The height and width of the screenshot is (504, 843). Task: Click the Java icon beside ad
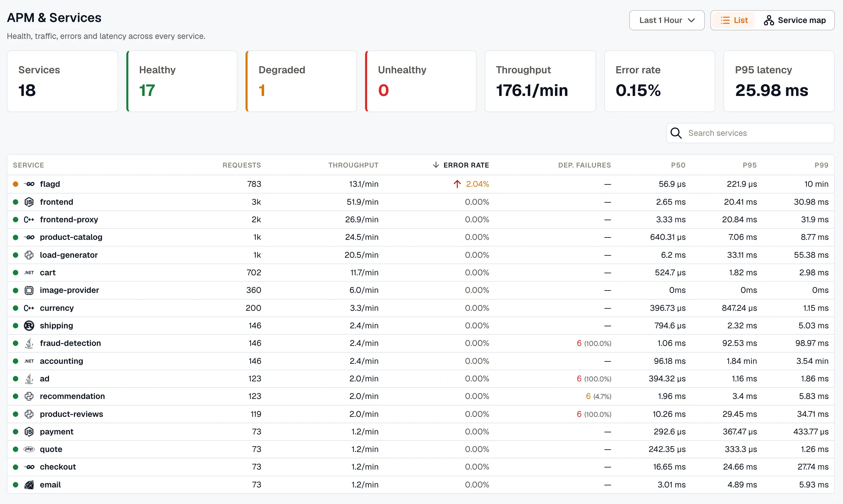(29, 379)
